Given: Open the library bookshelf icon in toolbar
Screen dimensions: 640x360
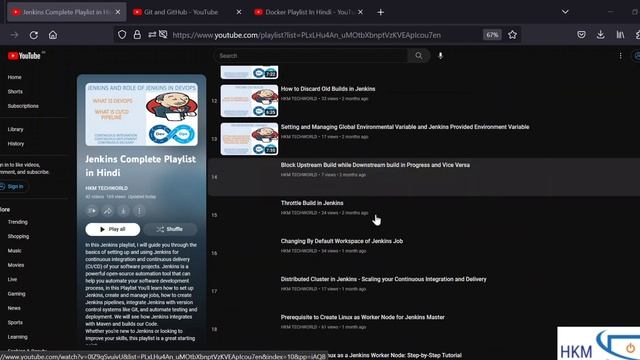Looking at the screenshot, I should (620, 35).
